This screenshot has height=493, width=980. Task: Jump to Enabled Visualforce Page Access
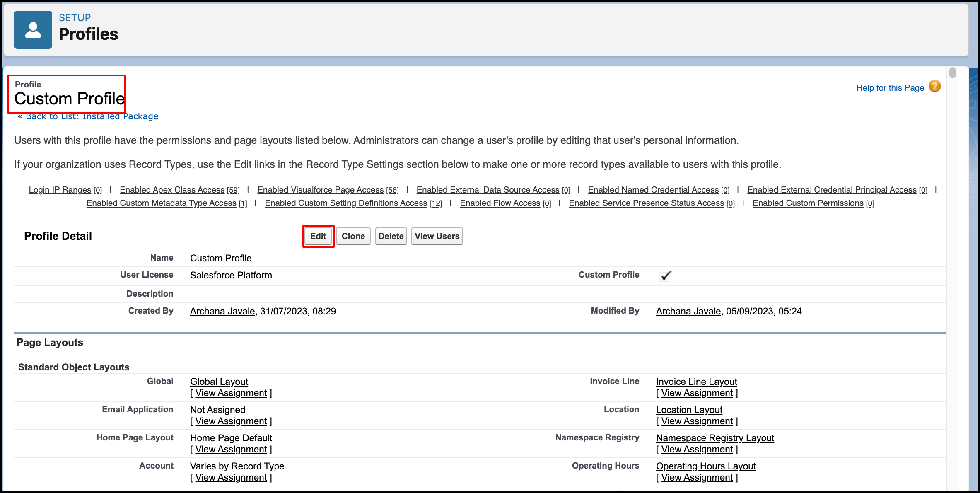[320, 190]
